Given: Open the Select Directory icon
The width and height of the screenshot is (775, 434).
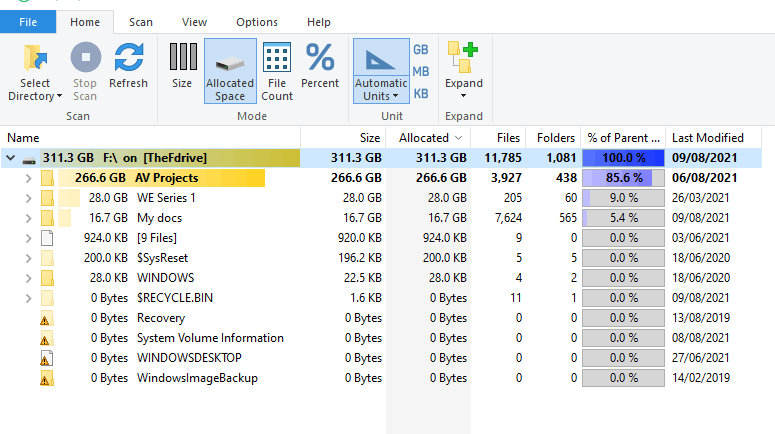Looking at the screenshot, I should [x=35, y=58].
